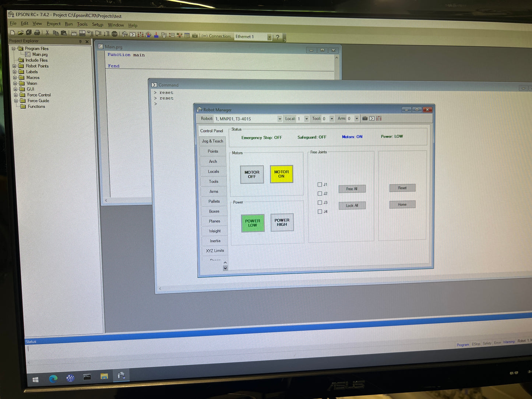Open the Command Window toolbar icon
This screenshot has height=399, width=532.
(x=133, y=34)
